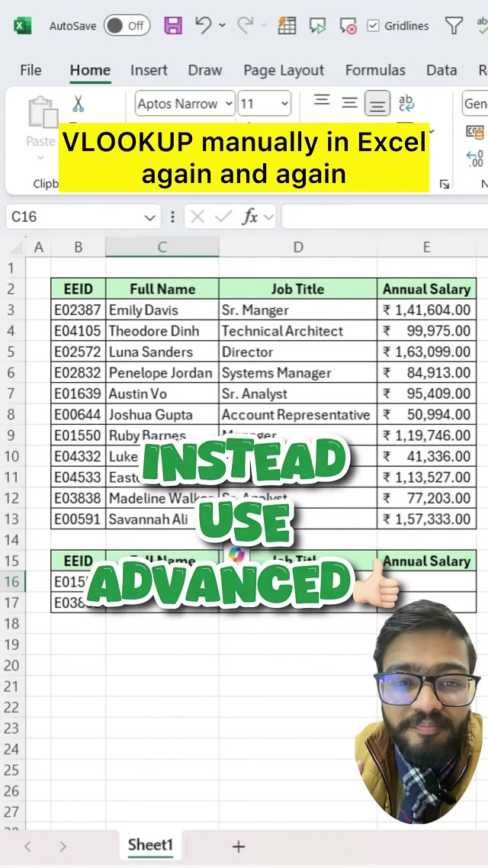The width and height of the screenshot is (488, 868).
Task: Click the formula bar input field
Action: tap(381, 217)
